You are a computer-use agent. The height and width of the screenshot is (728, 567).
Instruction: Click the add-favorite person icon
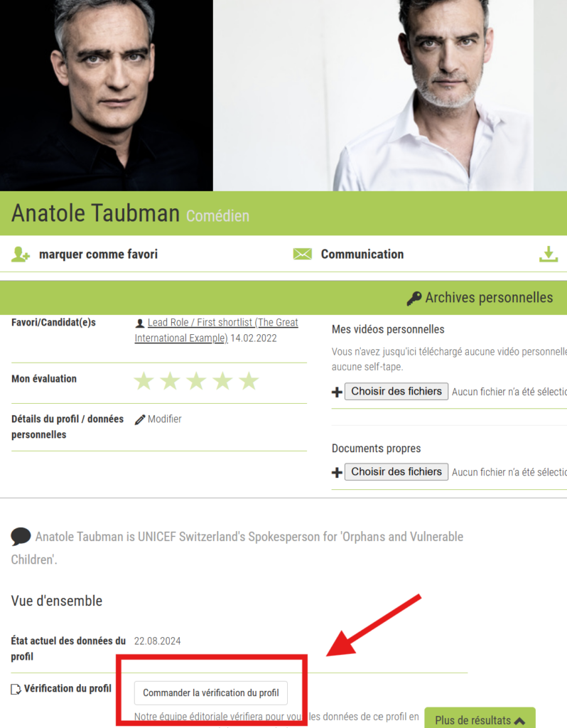pos(21,255)
